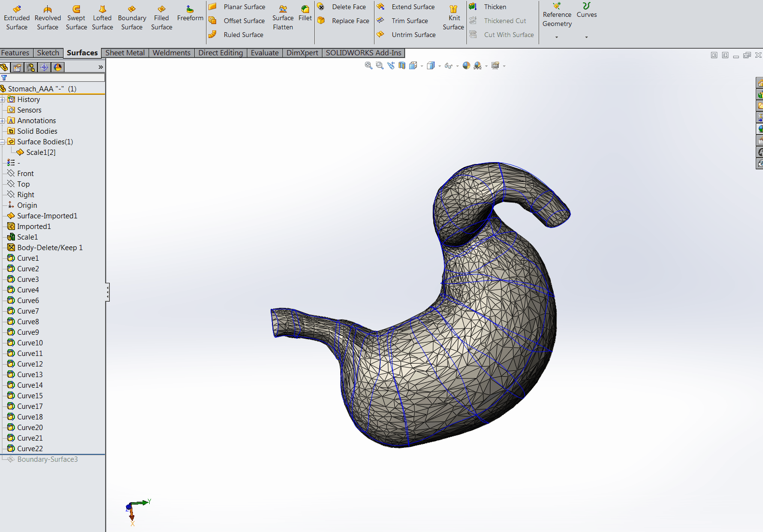763x532 pixels.
Task: Select the Imported1 feature
Action: click(29, 227)
